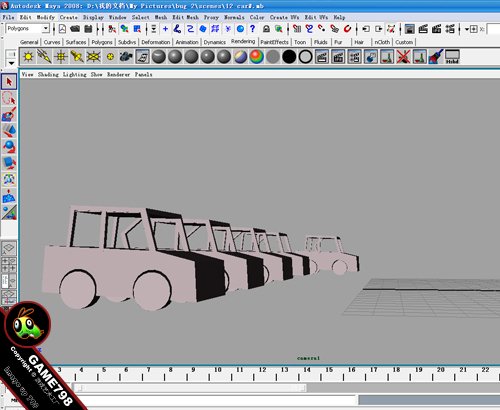Enable Select by component type mode
This screenshot has height=410, width=500.
click(x=137, y=29)
